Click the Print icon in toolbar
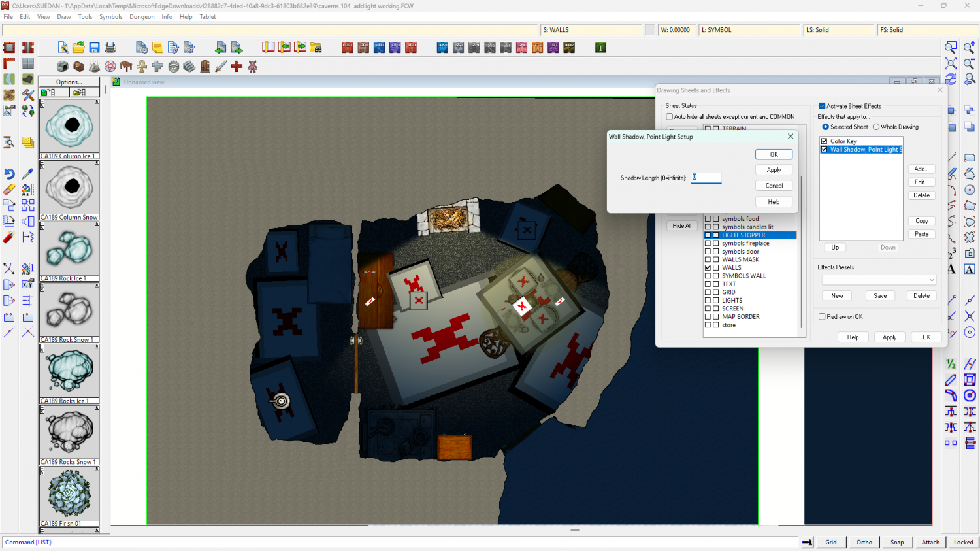Viewport: 980px width, 551px height. coord(110,48)
